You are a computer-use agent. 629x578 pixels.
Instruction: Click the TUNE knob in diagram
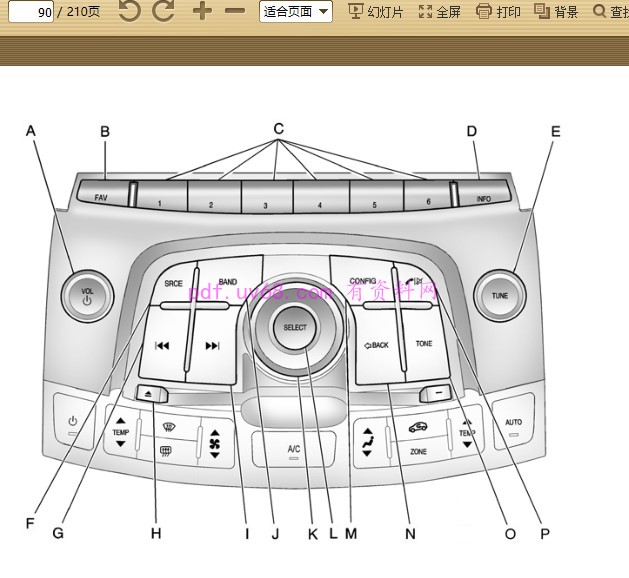point(499,295)
